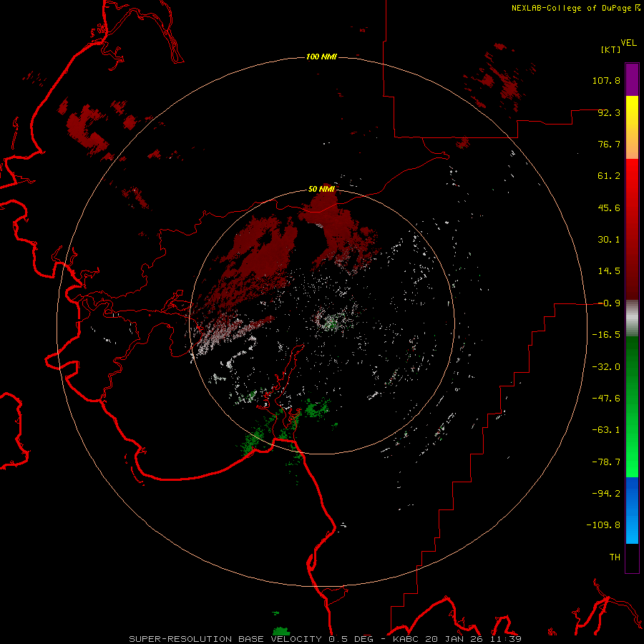The image size is (644, 644).
Task: Select the 76.7 scale value
Action: (609, 144)
